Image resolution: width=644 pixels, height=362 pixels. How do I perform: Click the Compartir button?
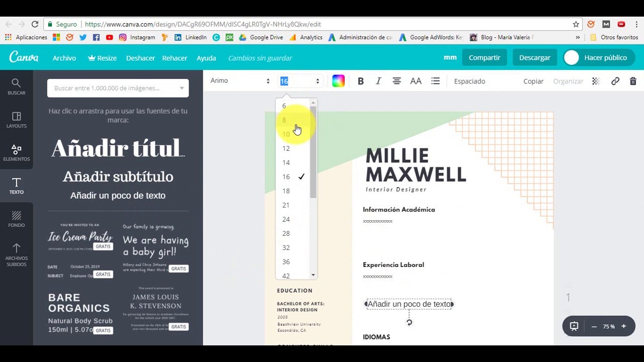pos(485,57)
